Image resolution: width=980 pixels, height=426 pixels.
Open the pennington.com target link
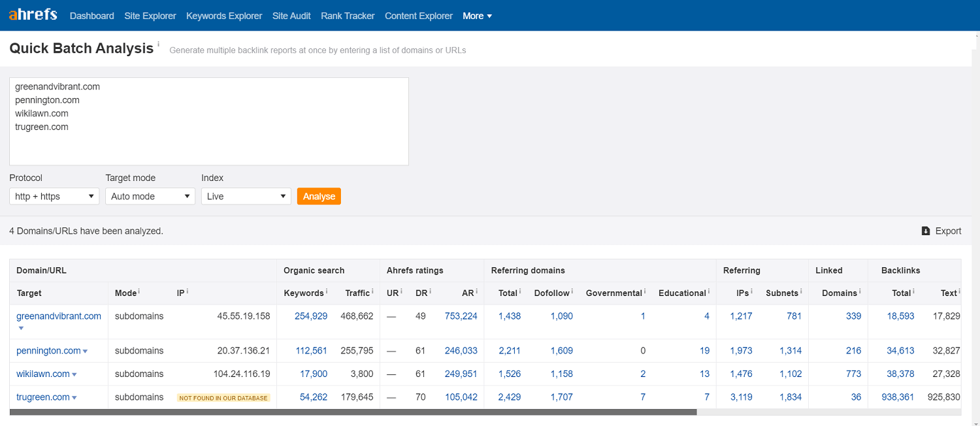pos(48,351)
